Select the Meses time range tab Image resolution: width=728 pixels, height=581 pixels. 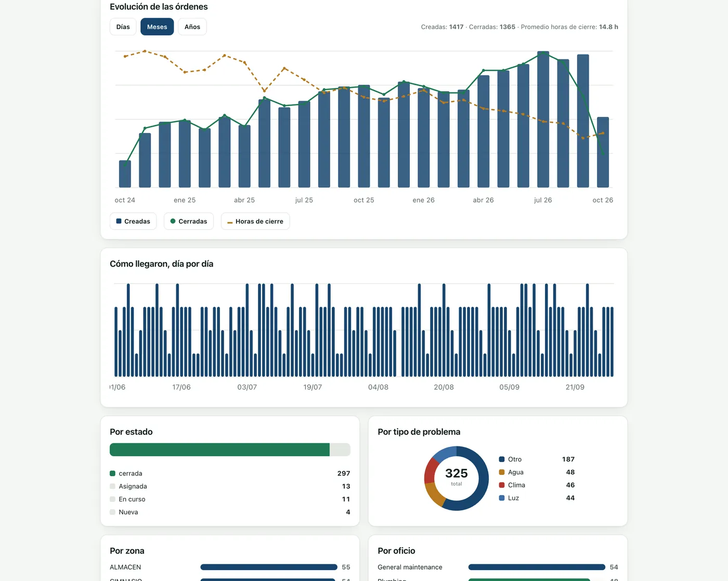(x=157, y=27)
